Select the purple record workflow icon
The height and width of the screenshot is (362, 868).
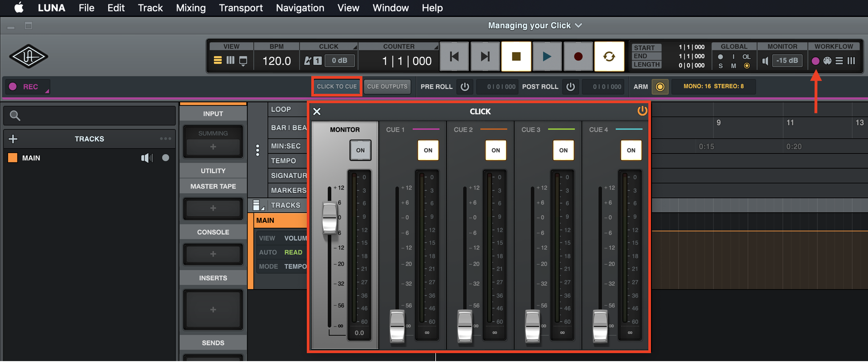(x=816, y=61)
